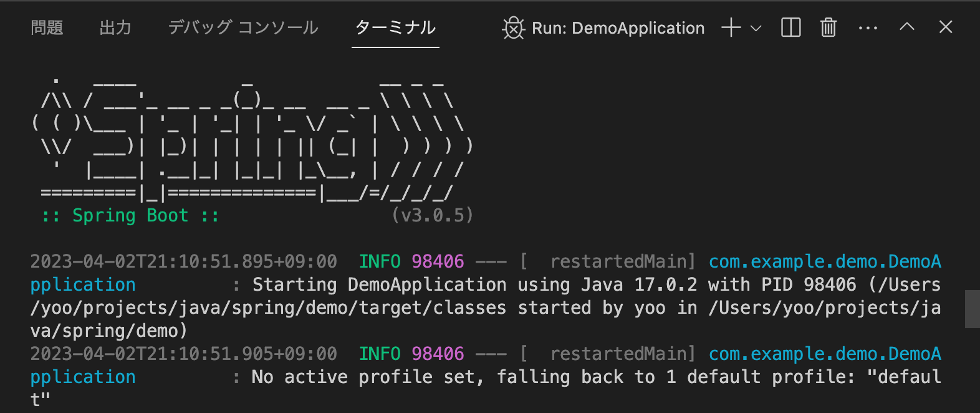980x413 pixels.
Task: Create a new terminal with the plus icon
Action: coord(731,28)
